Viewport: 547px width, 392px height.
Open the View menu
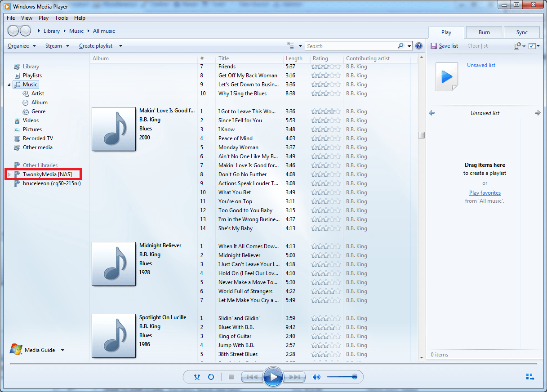tap(27, 18)
